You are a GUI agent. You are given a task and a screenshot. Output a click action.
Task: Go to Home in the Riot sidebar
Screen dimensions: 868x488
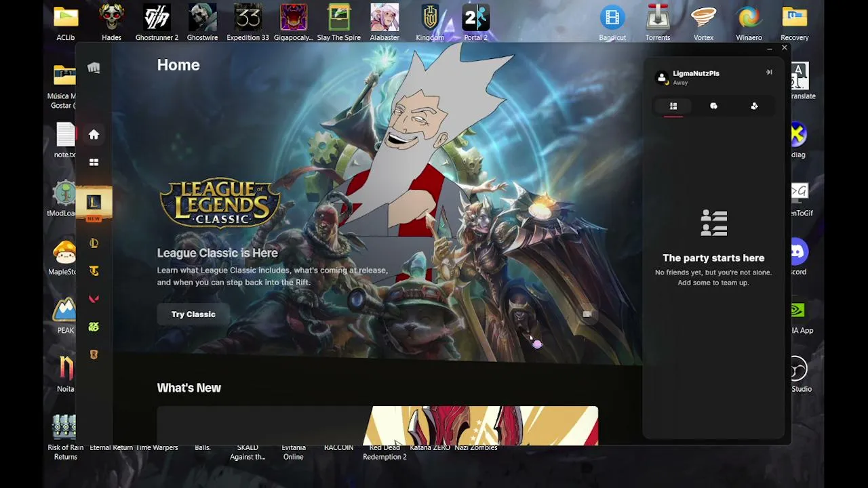(94, 134)
